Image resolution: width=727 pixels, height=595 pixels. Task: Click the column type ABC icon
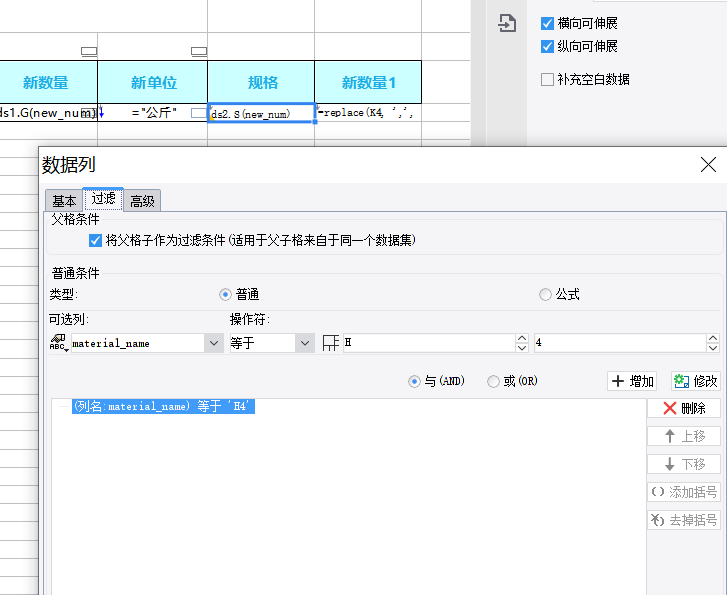pyautogui.click(x=58, y=343)
